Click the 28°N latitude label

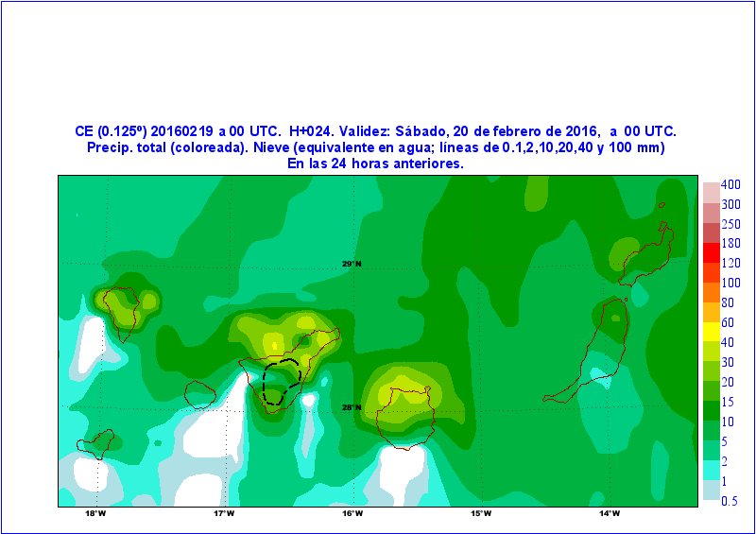tap(352, 407)
